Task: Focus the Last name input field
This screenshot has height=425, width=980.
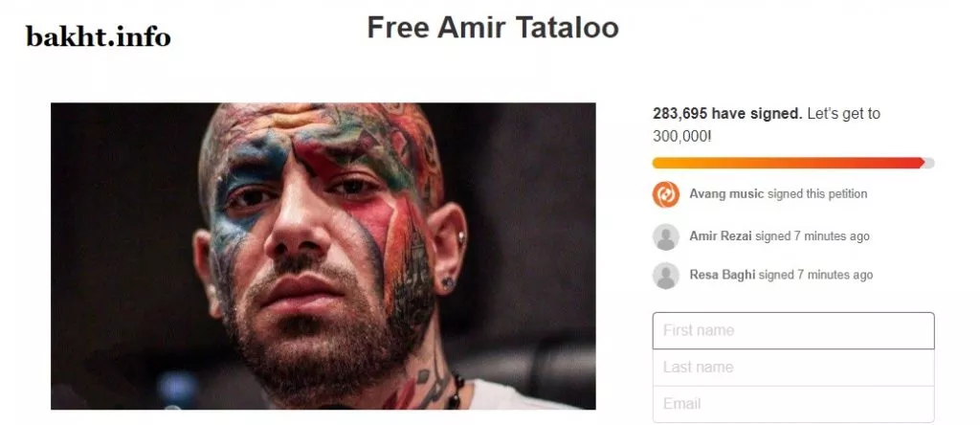Action: click(x=793, y=368)
